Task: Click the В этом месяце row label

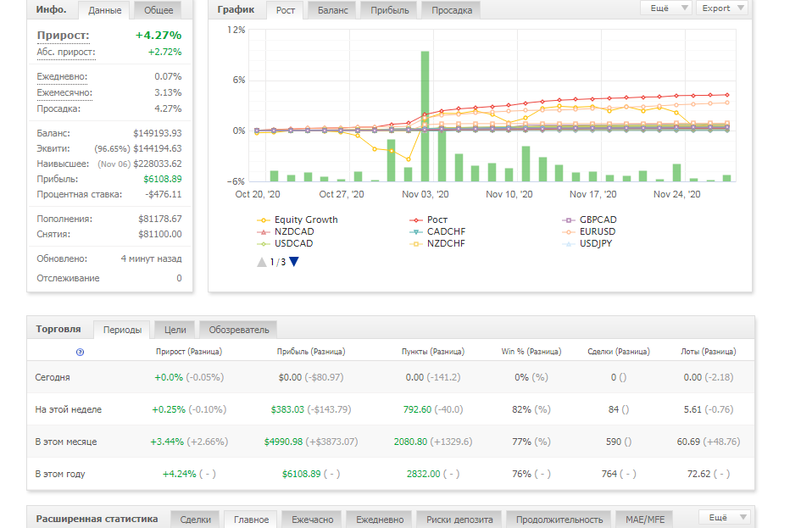Action: tap(66, 442)
